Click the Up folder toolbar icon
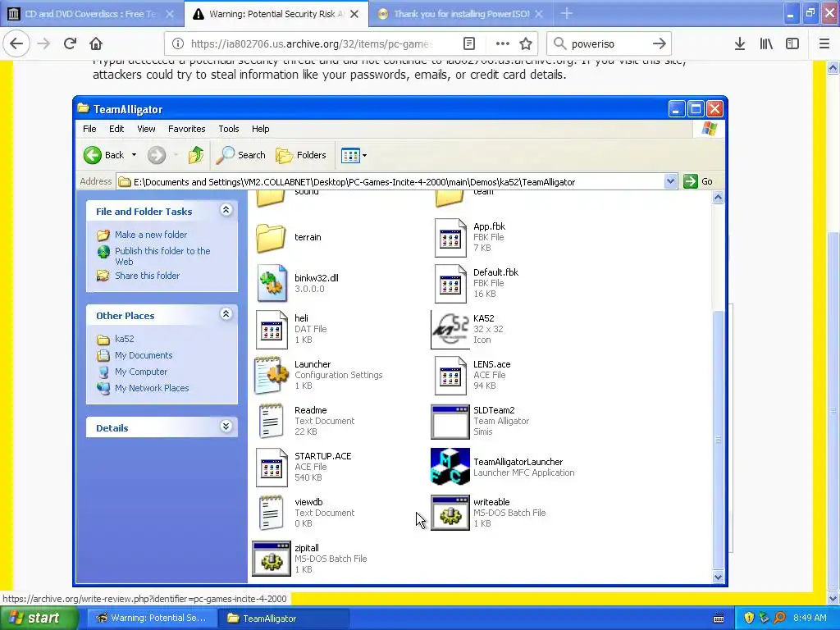Viewport: 840px width, 630px height. coord(195,155)
